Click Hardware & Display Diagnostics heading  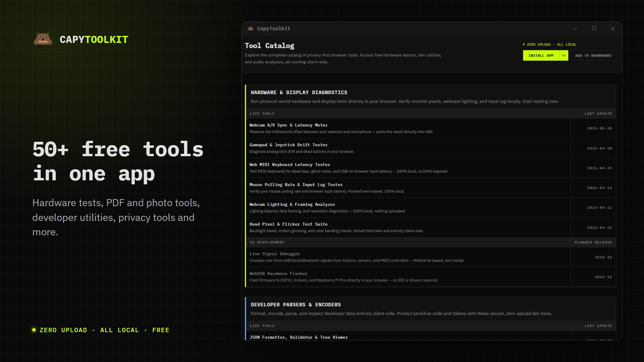coord(299,93)
